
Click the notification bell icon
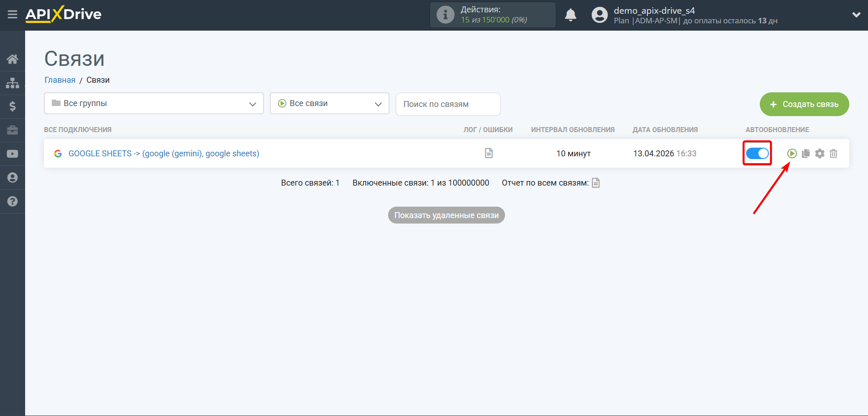[x=570, y=15]
